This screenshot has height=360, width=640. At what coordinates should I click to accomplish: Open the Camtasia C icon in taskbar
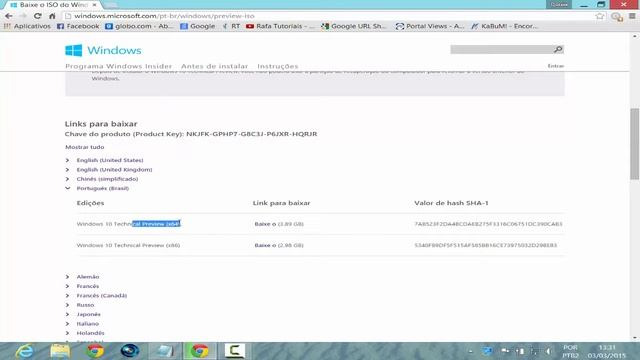pyautogui.click(x=235, y=351)
